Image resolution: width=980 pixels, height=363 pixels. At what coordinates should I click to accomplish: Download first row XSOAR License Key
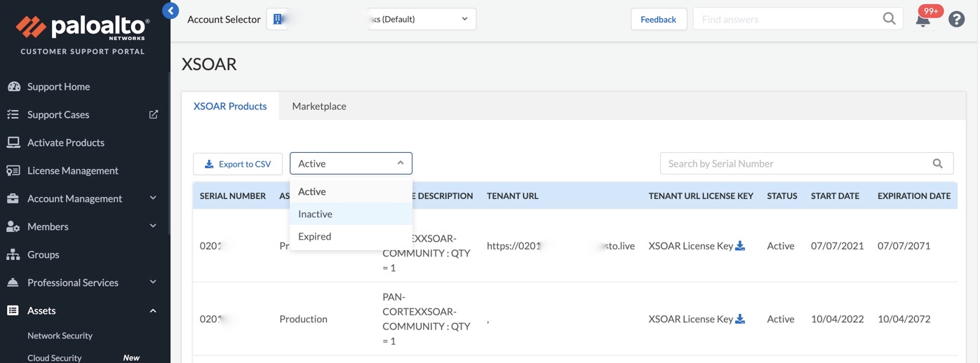coord(740,246)
